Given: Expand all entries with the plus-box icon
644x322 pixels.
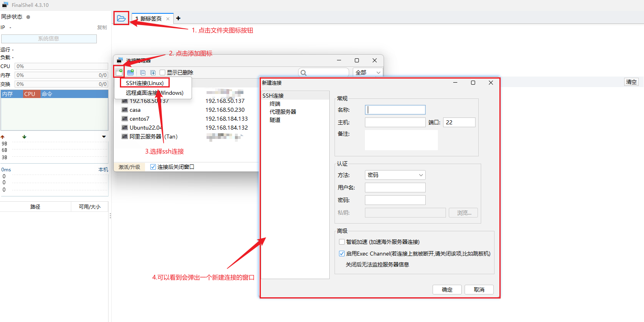Looking at the screenshot, I should pyautogui.click(x=153, y=73).
